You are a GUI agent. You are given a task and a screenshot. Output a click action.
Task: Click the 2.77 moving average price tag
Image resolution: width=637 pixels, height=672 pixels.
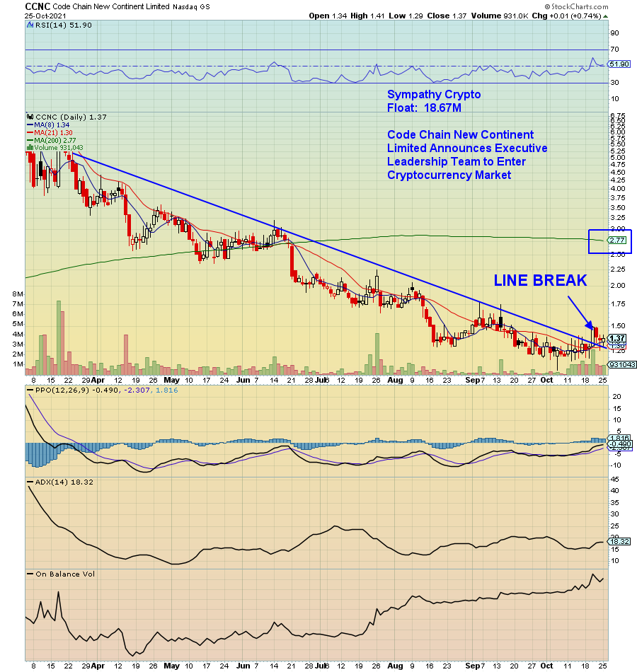[618, 241]
